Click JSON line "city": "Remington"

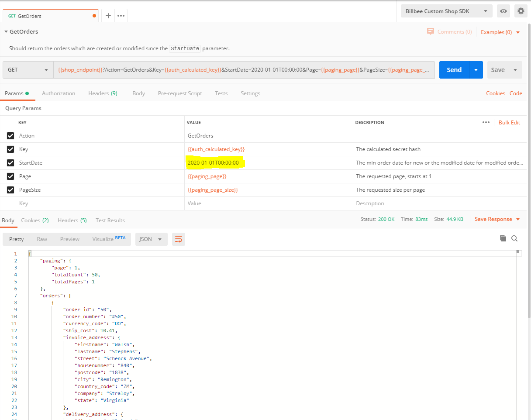[103, 379]
